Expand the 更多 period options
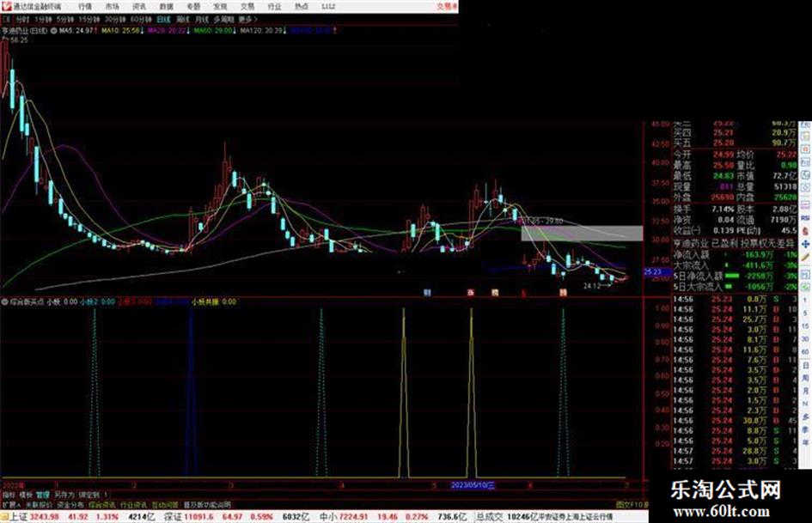 [x=247, y=20]
